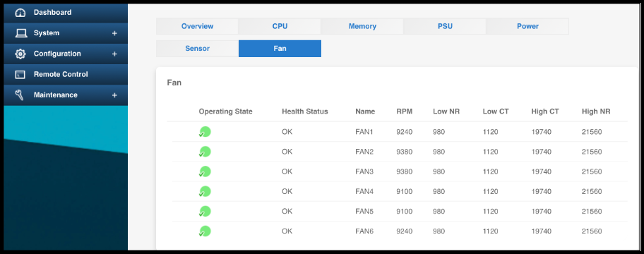This screenshot has height=254, width=644.
Task: Switch to the Power tab
Action: click(x=527, y=26)
